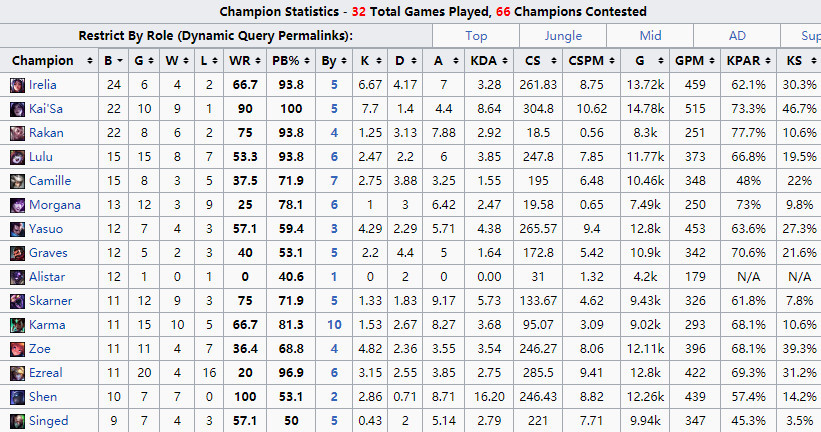Click Karma's champion portrait icon

click(x=18, y=325)
